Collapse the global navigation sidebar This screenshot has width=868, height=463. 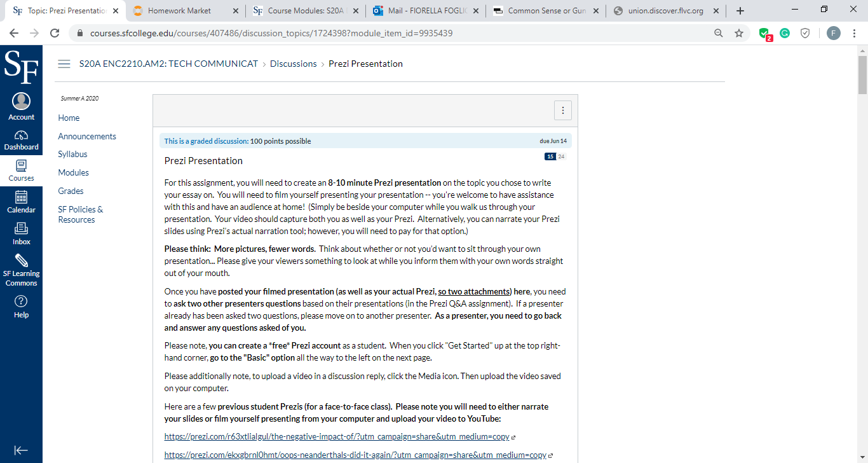pyautogui.click(x=21, y=450)
